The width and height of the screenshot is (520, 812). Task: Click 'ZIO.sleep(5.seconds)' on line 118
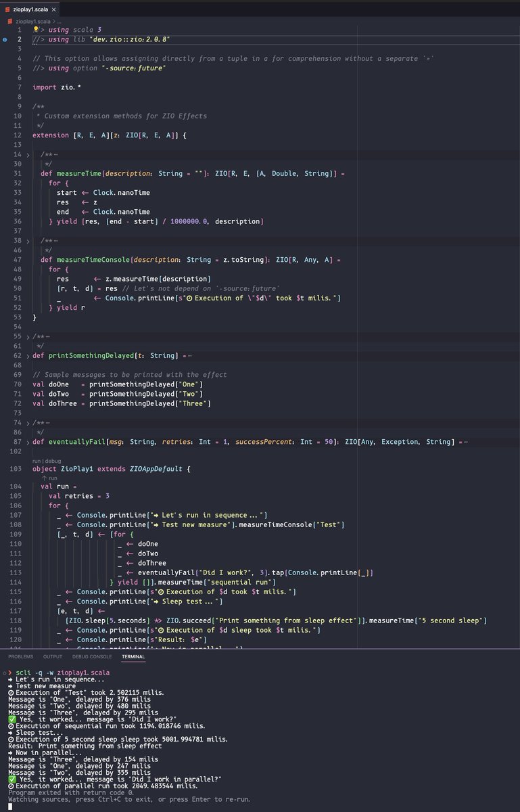108,621
